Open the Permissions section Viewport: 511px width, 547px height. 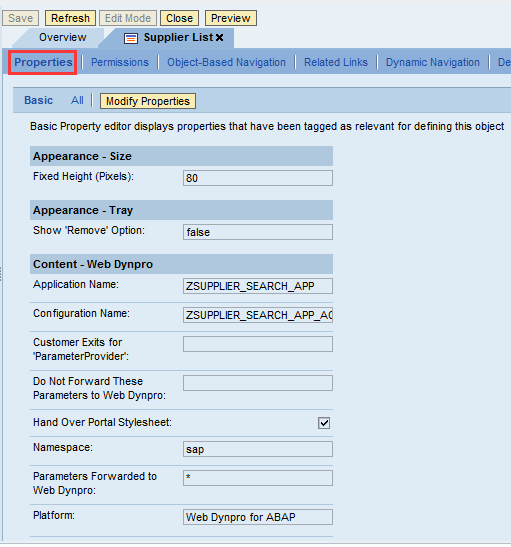120,62
